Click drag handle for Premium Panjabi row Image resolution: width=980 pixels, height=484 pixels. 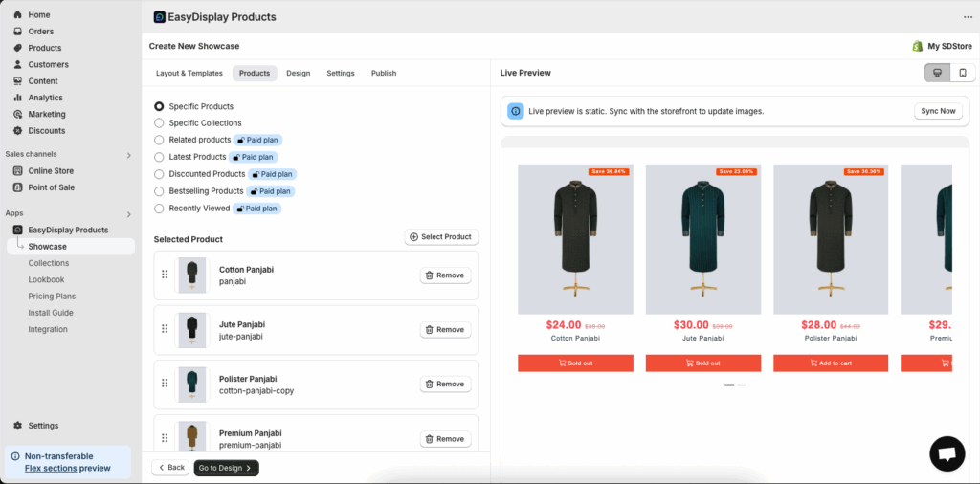165,438
